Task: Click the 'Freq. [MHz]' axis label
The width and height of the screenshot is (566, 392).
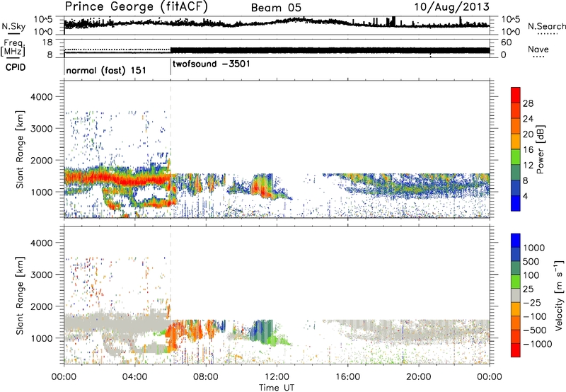Action: 13,47
